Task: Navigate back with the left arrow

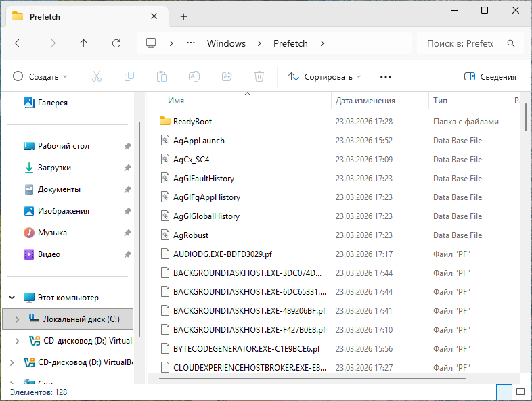Action: click(19, 43)
